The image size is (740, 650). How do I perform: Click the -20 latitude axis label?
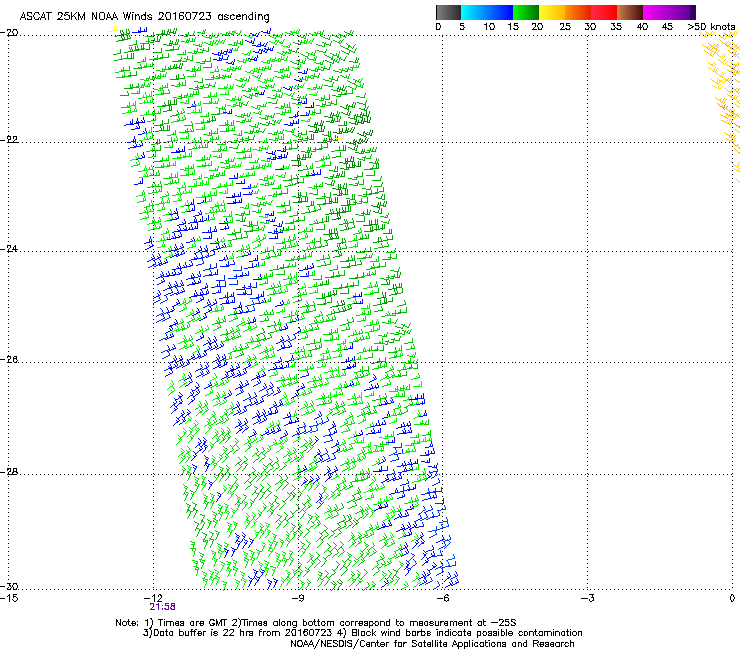[9, 33]
